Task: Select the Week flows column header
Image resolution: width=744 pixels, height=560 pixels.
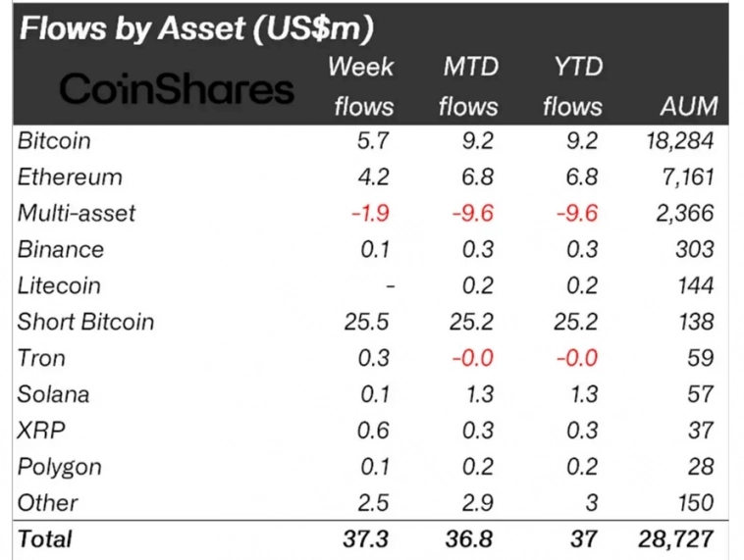Action: 361,86
